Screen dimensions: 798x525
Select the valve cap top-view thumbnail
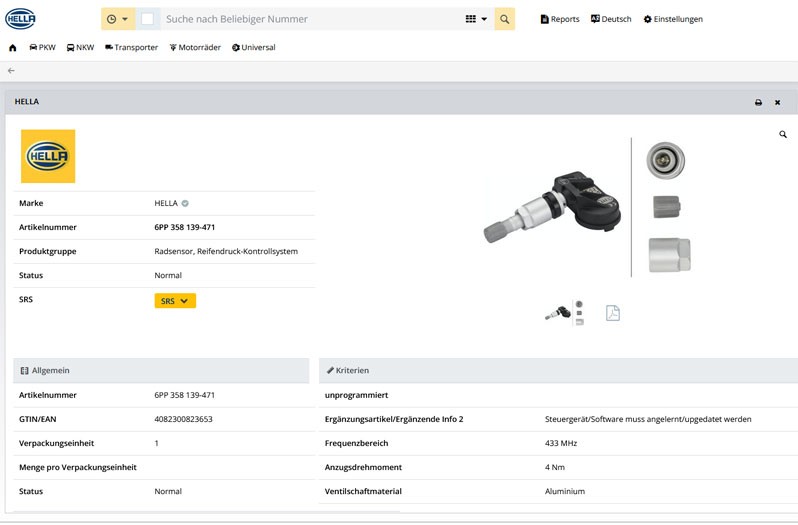[664, 160]
